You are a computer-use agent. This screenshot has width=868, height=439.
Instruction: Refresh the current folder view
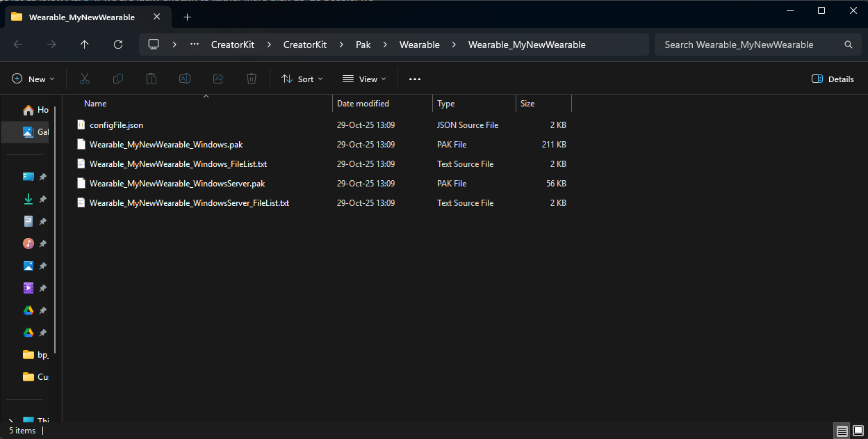pyautogui.click(x=118, y=45)
